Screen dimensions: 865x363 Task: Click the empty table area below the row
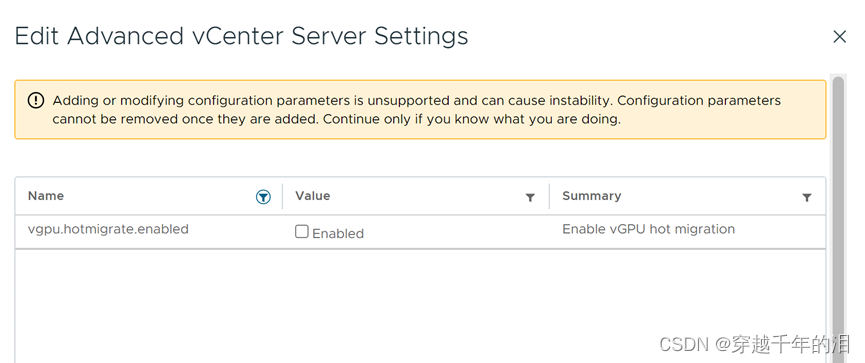(x=420, y=306)
